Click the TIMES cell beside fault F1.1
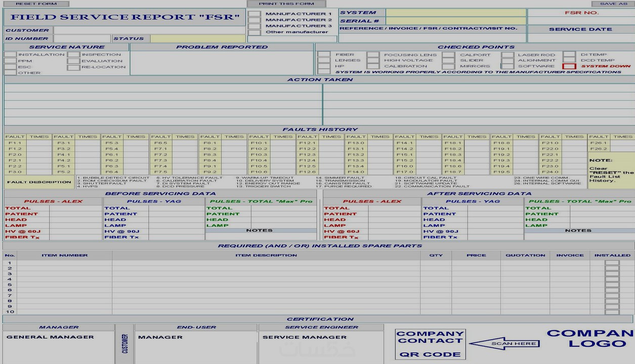The width and height of the screenshot is (635, 364). click(39, 143)
